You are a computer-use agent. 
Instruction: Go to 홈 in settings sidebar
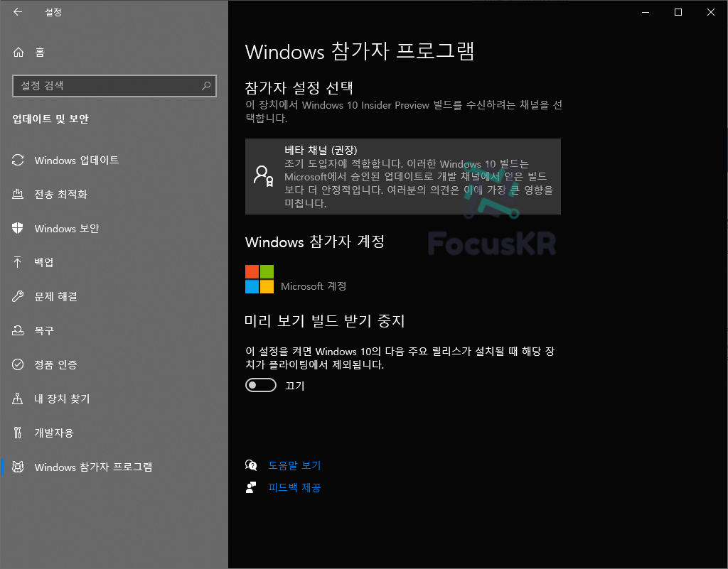114,52
